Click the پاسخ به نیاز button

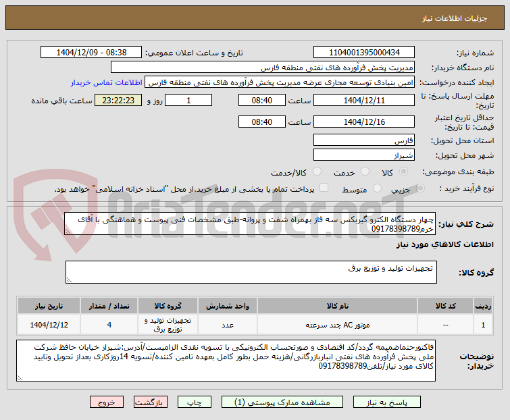(x=386, y=402)
